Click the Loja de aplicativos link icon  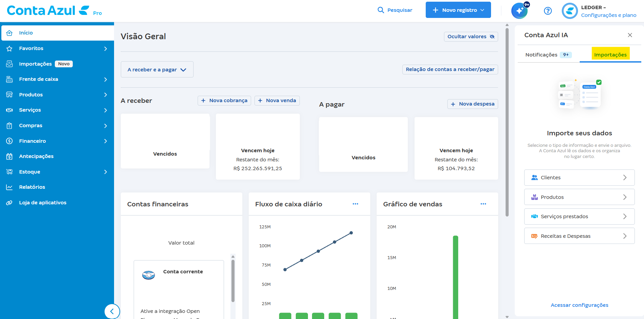(x=9, y=203)
